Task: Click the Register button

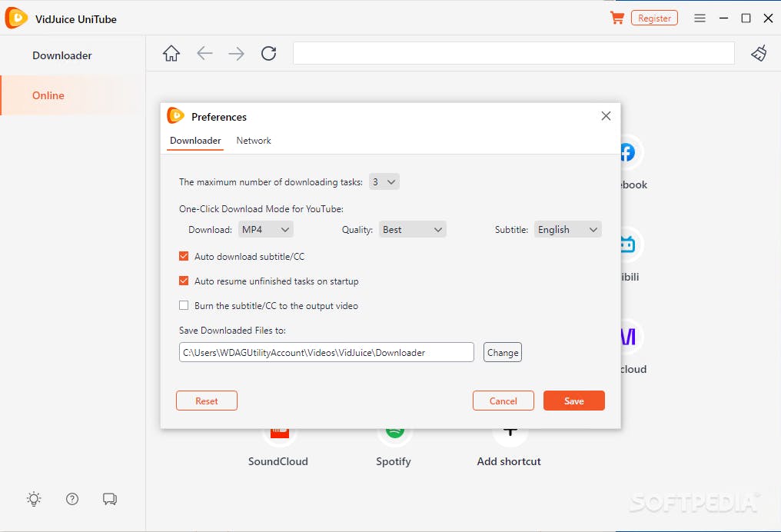Action: point(654,18)
